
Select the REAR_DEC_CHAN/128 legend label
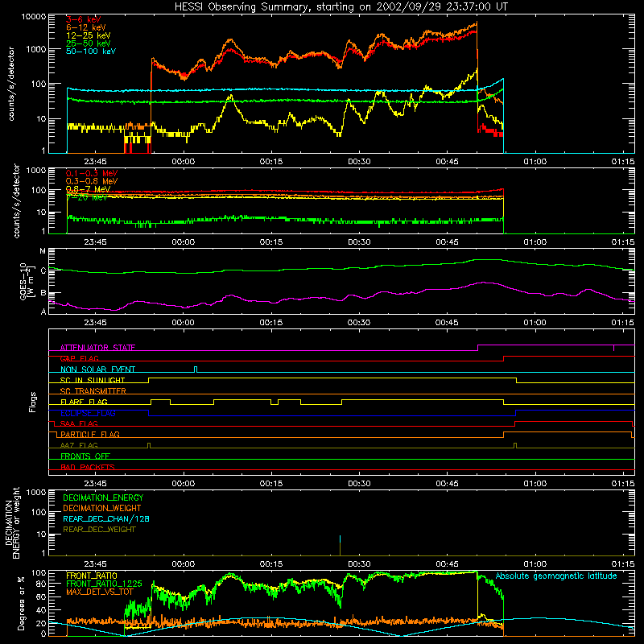(x=106, y=518)
